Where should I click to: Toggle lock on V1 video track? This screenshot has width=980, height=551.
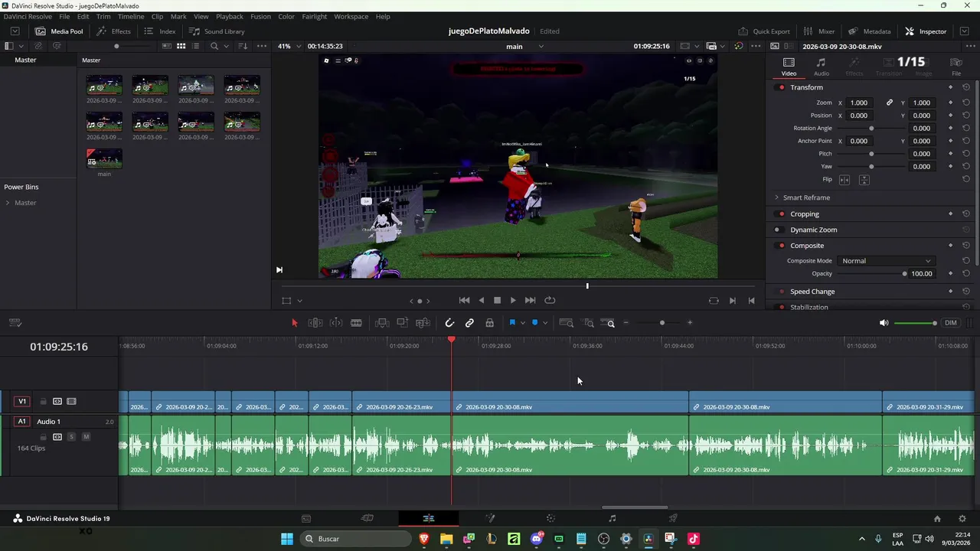pos(43,401)
